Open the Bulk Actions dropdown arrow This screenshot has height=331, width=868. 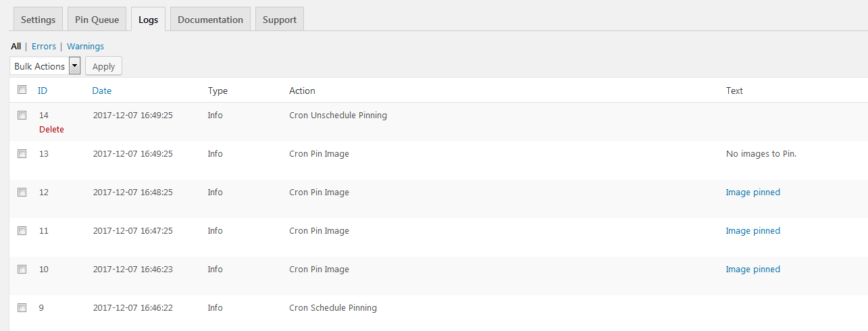tap(75, 66)
